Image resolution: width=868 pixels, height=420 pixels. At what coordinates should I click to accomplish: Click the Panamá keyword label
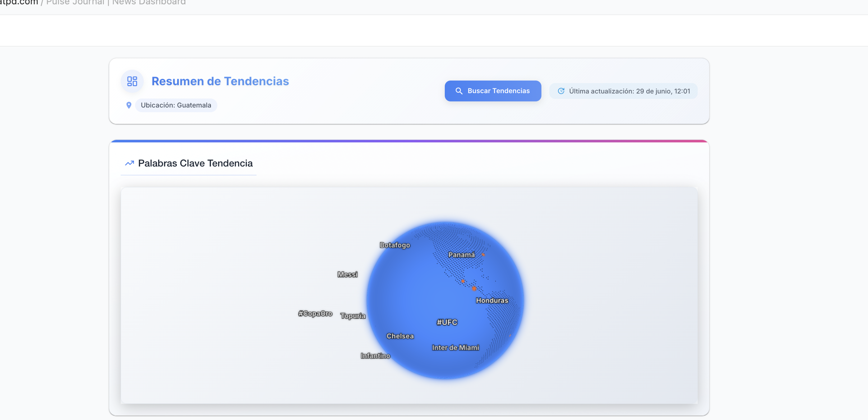461,255
